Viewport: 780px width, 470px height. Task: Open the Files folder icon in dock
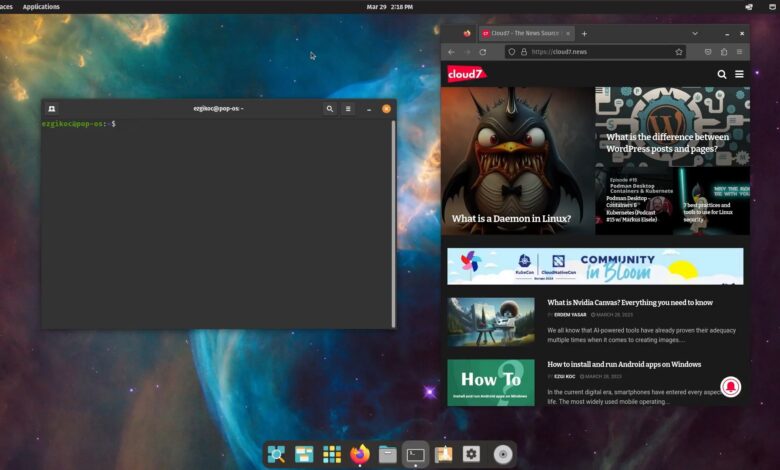[x=388, y=454]
